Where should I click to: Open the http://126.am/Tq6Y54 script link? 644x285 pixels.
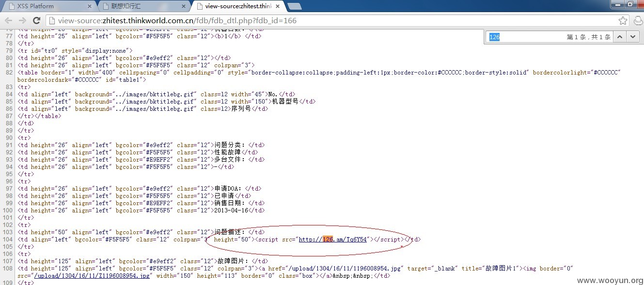coord(333,240)
